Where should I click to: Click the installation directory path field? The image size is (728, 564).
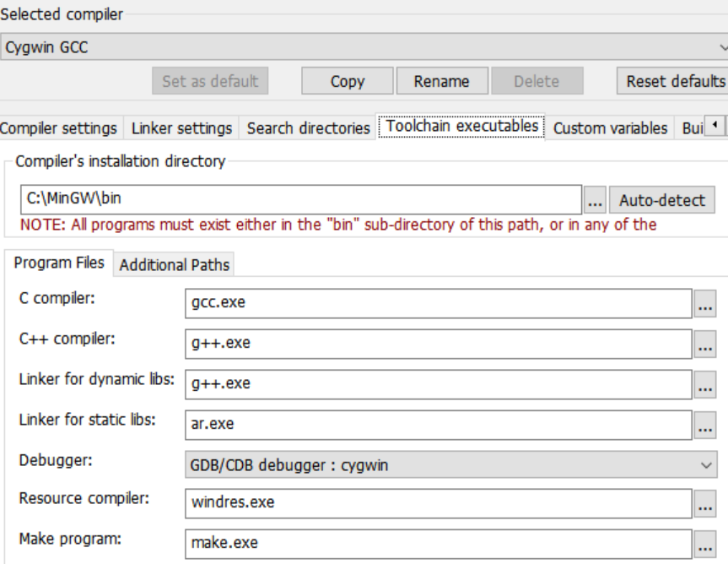pos(299,201)
